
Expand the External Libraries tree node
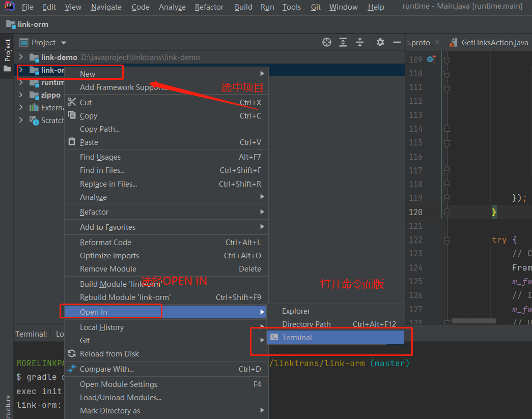click(22, 107)
